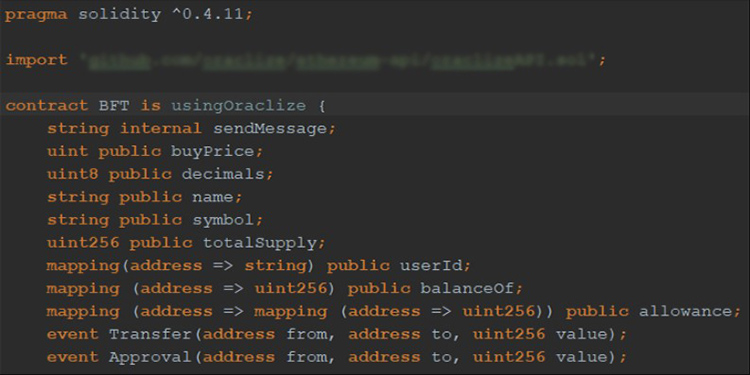This screenshot has height=375, width=750.
Task: Click the version '^0.4.11' text
Action: [x=208, y=14]
